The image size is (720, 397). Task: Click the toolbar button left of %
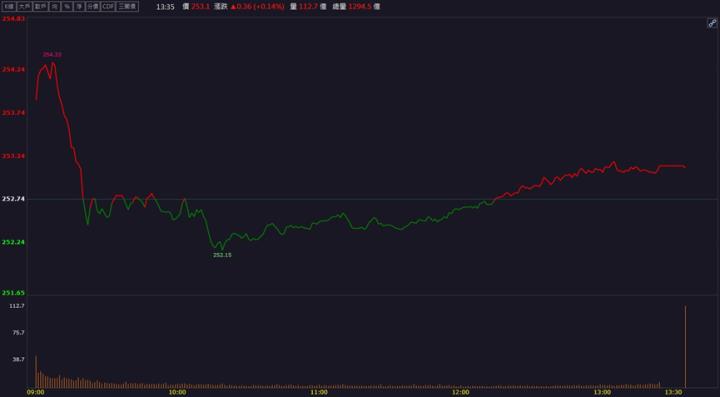tap(55, 6)
